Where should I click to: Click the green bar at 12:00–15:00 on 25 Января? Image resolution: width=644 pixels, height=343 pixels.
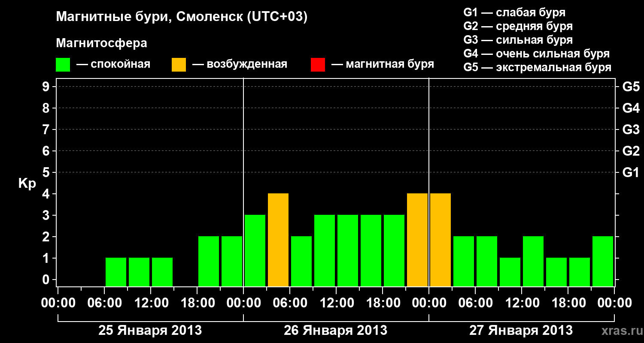[x=162, y=272]
